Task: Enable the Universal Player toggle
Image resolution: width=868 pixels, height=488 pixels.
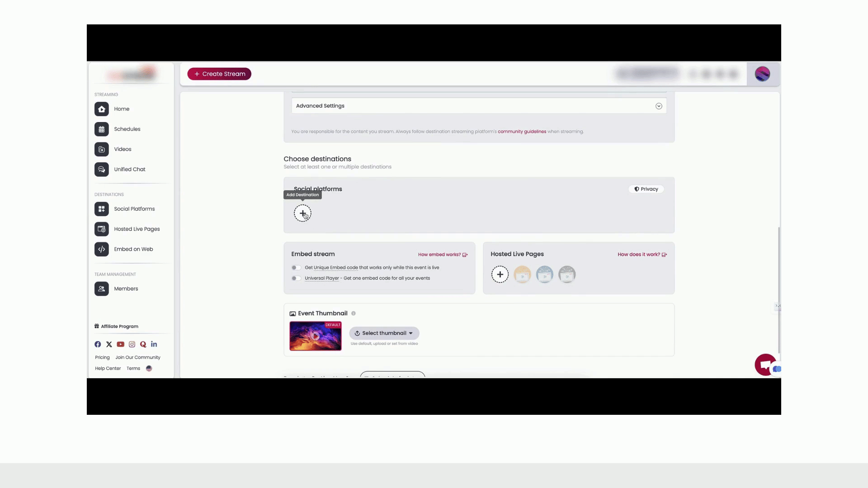Action: point(296,278)
